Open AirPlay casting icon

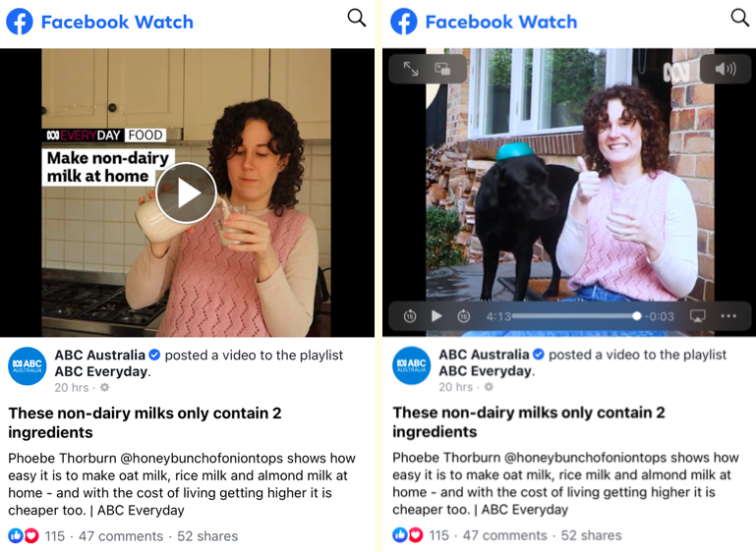698,316
